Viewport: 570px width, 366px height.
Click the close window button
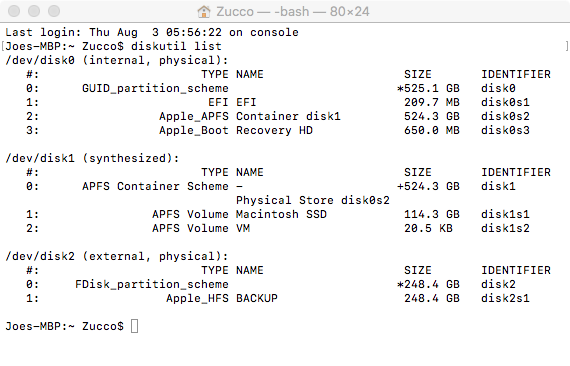pyautogui.click(x=14, y=11)
